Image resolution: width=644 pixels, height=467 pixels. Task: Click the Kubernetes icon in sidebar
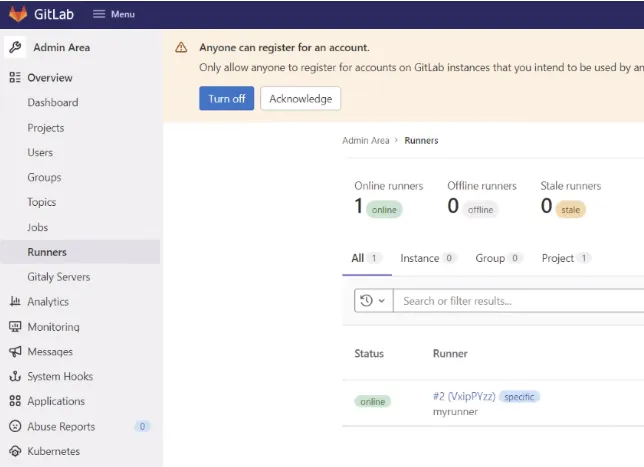[x=15, y=451]
